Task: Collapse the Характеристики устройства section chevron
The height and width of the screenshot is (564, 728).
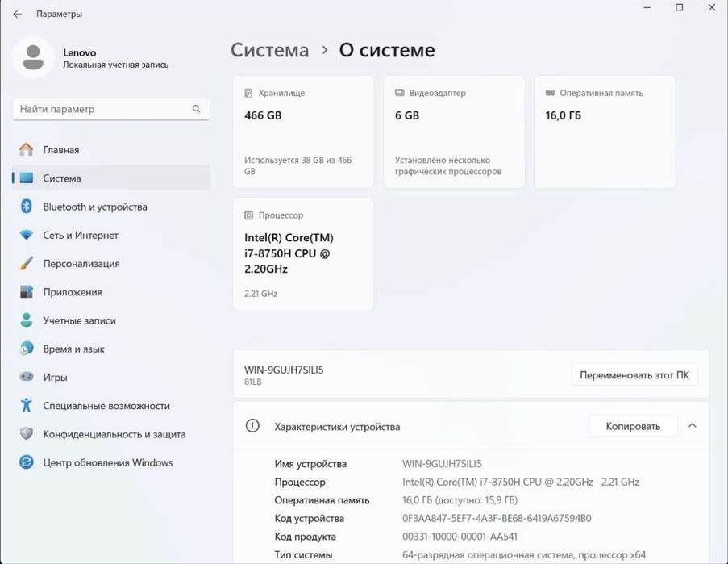Action: click(x=693, y=425)
